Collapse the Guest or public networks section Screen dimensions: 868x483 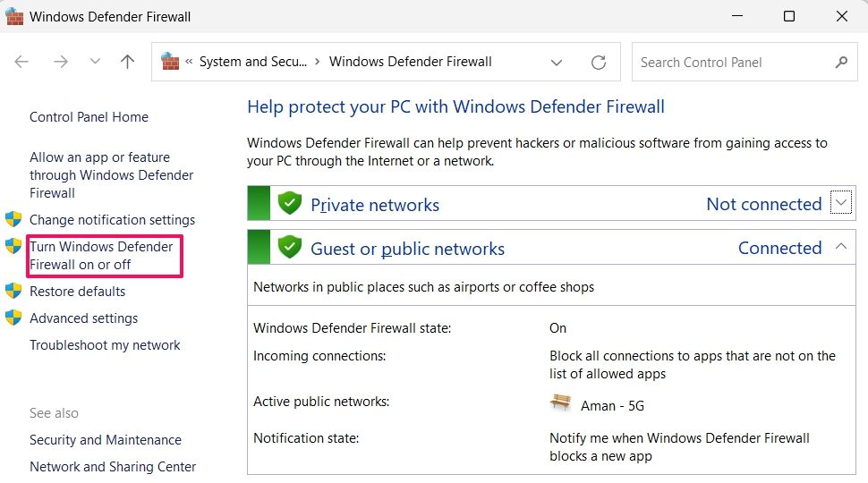pos(840,247)
